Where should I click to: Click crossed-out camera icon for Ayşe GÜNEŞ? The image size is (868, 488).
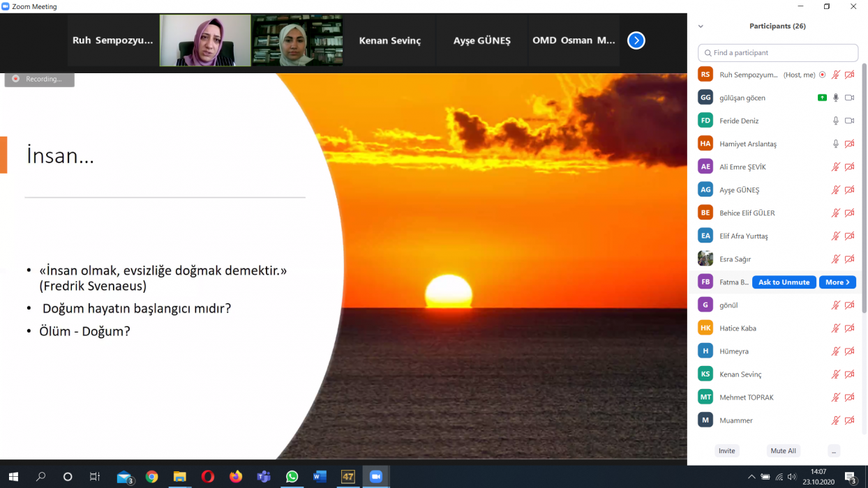(849, 190)
